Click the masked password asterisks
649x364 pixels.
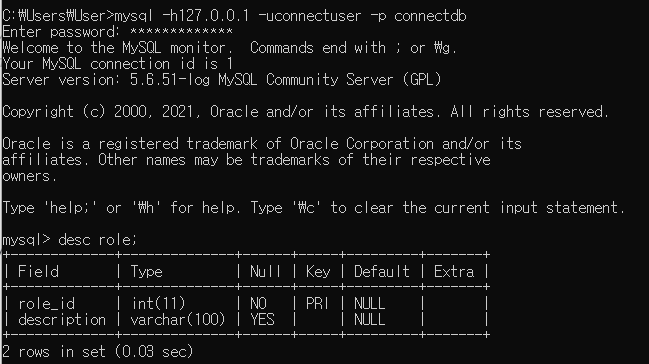pos(181,31)
